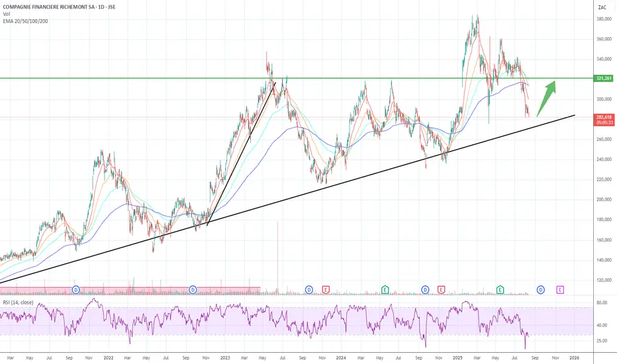This screenshot has height=364, width=617.
Task: Select the 2026 label on time axis
Action: 574,357
